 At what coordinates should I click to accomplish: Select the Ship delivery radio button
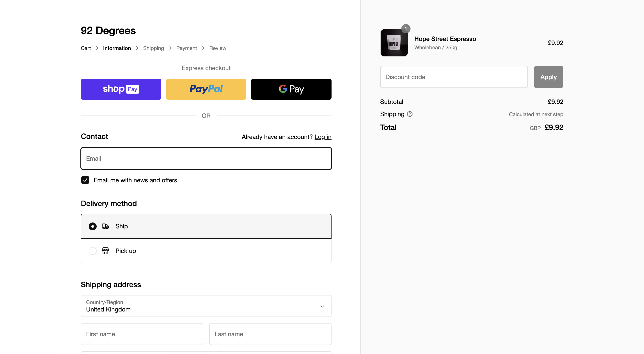coord(92,226)
